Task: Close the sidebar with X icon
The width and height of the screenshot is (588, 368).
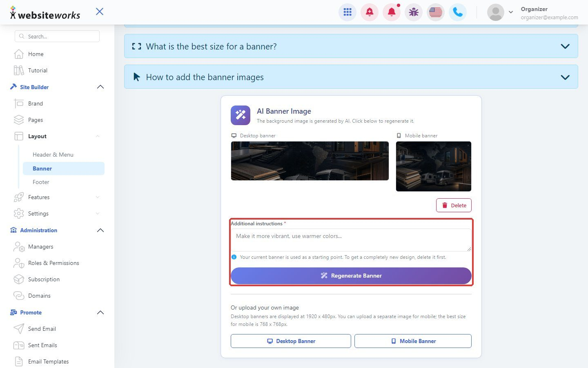Action: (x=100, y=11)
